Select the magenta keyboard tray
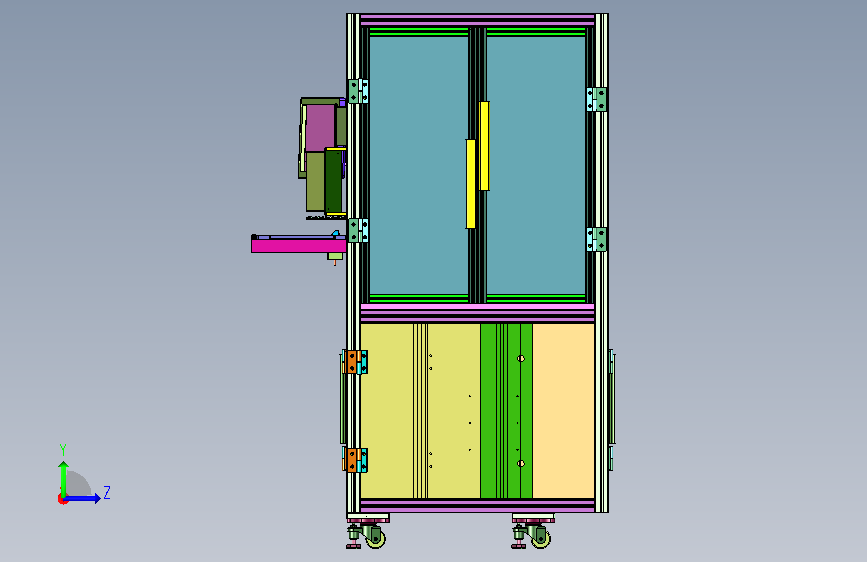The image size is (867, 562). coord(299,246)
